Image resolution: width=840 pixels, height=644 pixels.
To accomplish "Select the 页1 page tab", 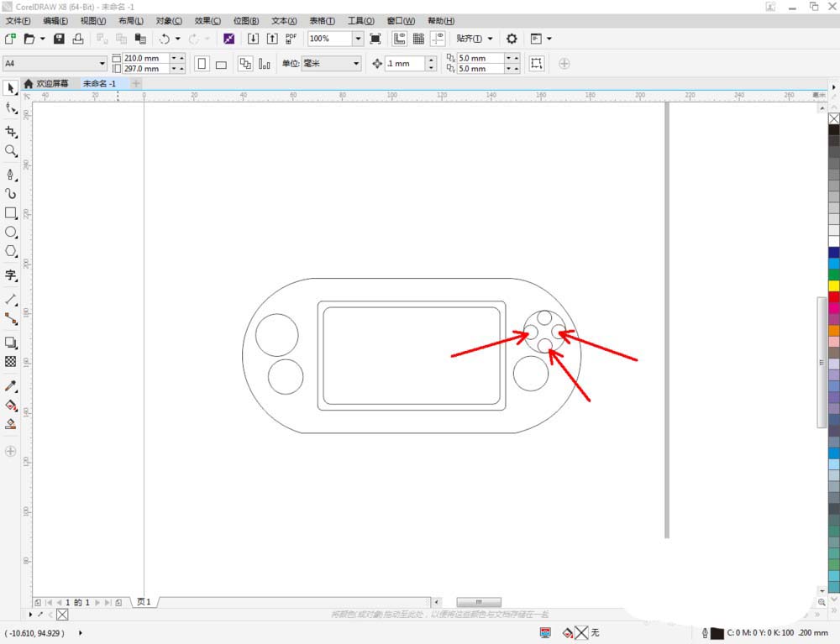I will (144, 602).
